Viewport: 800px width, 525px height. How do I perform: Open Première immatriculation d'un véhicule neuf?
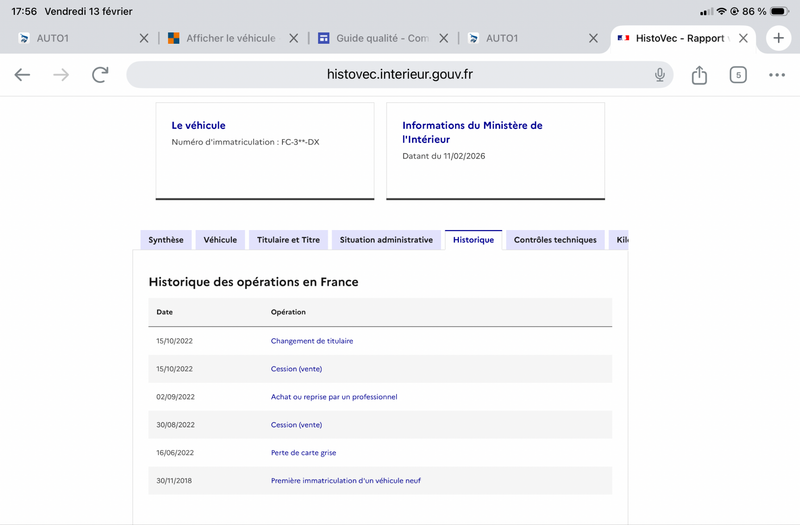[x=345, y=481]
